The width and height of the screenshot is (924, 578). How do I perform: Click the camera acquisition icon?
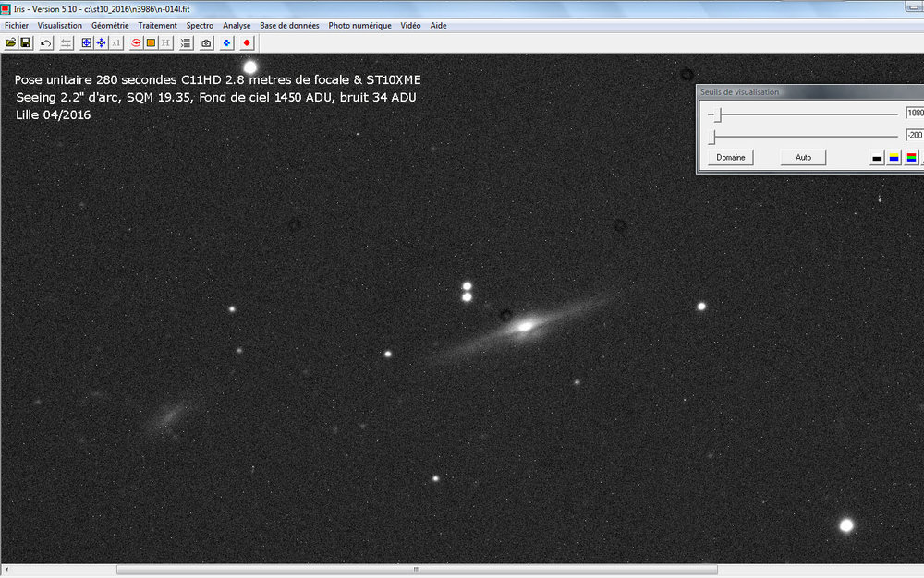(206, 43)
